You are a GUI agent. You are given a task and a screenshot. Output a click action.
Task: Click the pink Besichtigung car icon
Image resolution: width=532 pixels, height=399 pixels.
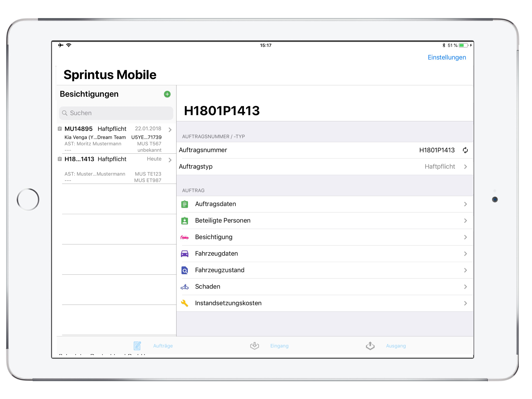point(184,237)
